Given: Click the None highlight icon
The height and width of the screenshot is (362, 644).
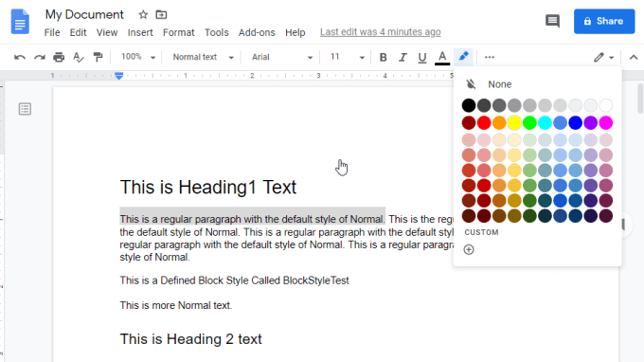Looking at the screenshot, I should 471,84.
